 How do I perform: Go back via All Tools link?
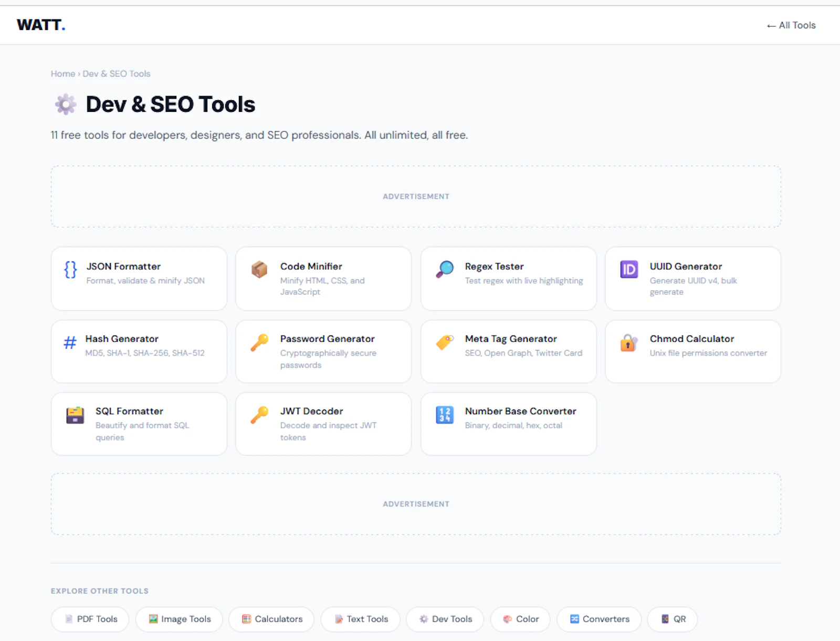(791, 25)
